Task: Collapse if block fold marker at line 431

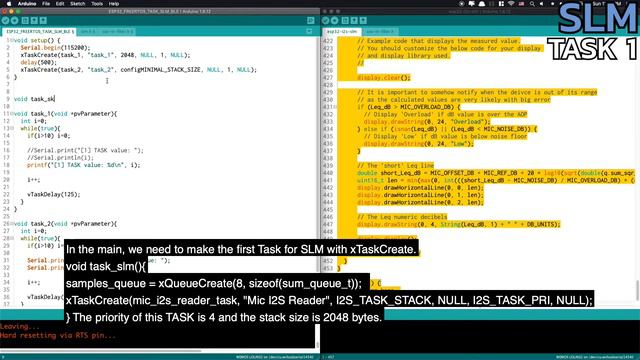Action: [x=336, y=107]
